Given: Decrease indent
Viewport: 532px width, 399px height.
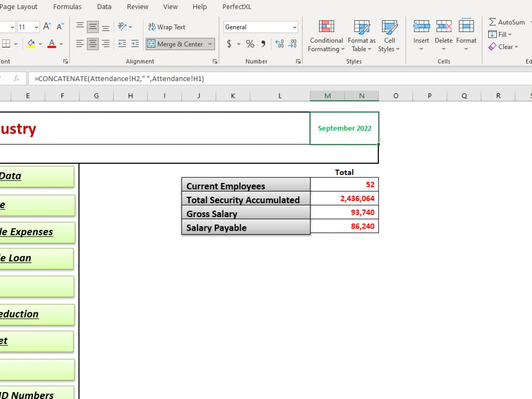Looking at the screenshot, I should coord(122,44).
